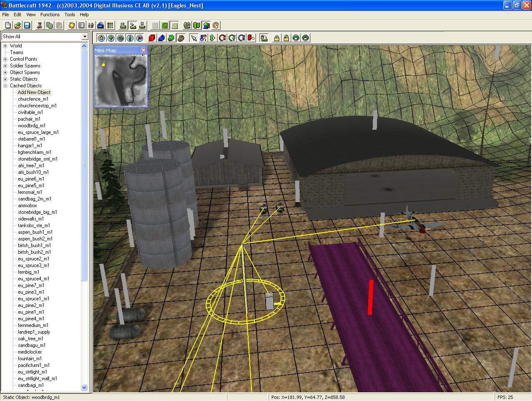The image size is (532, 401).
Task: Close the Mini-Map panel
Action: tap(143, 50)
